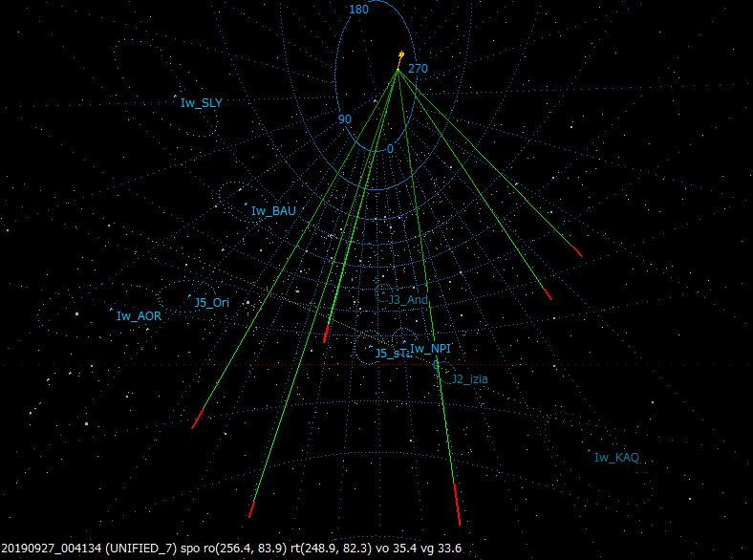753x560 pixels.
Task: Select the J5_Ori shower label
Action: click(x=212, y=303)
